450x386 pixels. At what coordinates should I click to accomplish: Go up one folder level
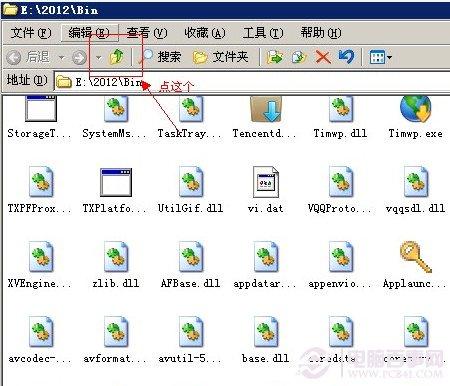(x=117, y=57)
